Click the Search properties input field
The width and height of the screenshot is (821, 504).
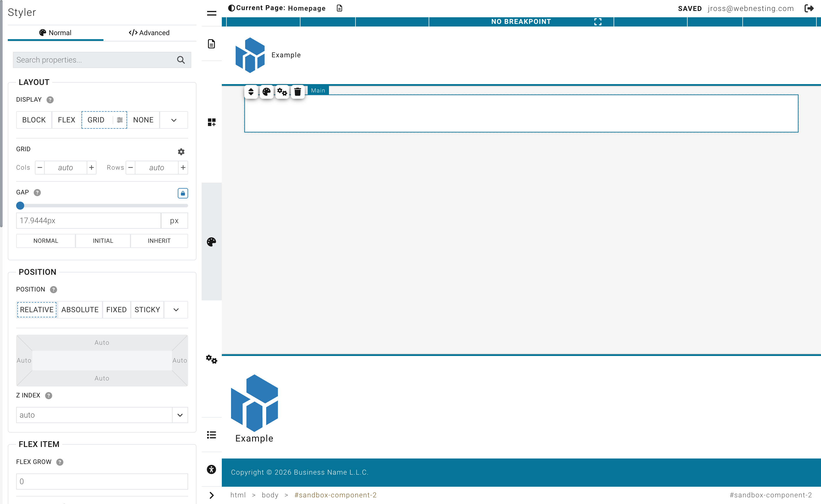[95, 60]
